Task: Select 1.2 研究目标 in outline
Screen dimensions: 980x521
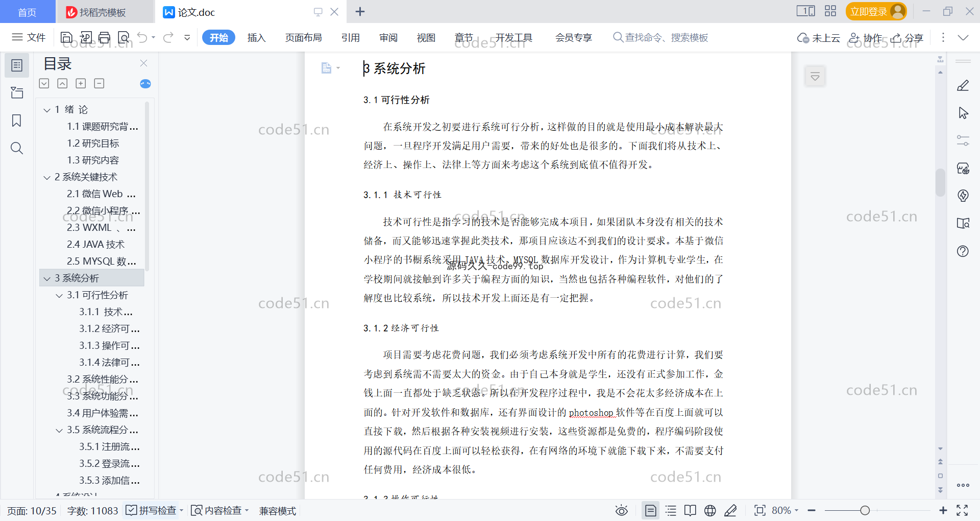Action: coord(93,144)
